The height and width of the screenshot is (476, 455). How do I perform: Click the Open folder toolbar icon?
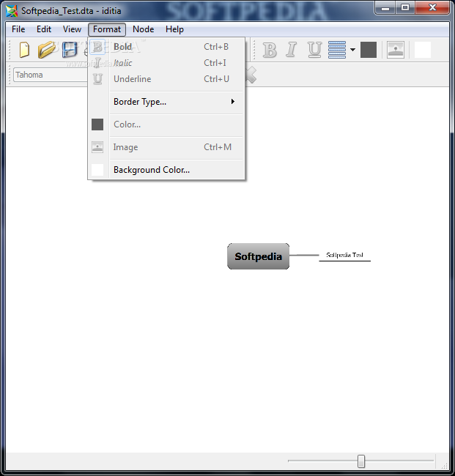click(x=46, y=50)
